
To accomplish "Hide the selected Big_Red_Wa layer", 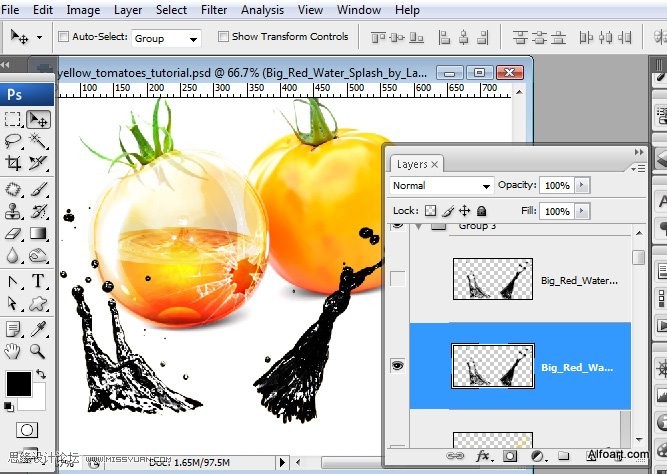I will click(397, 365).
